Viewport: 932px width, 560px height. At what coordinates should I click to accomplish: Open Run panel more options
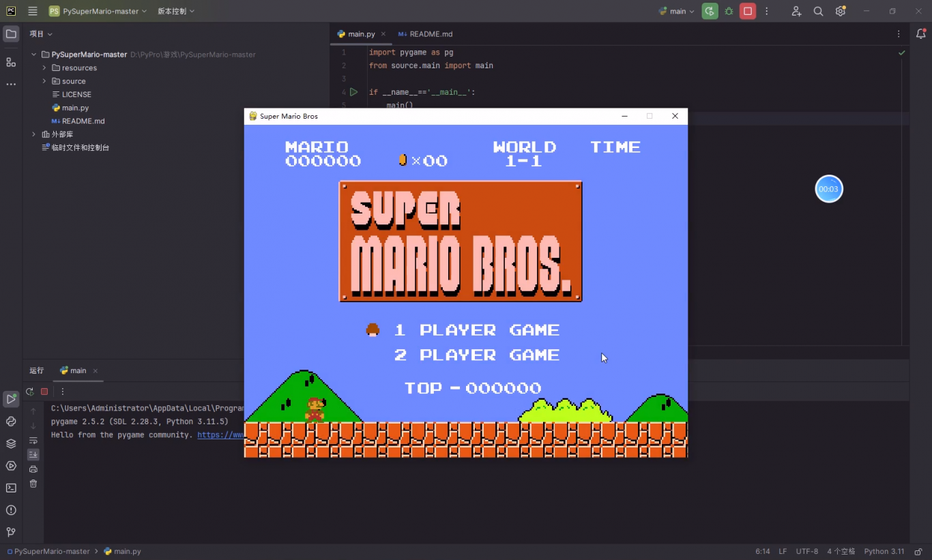pyautogui.click(x=63, y=392)
